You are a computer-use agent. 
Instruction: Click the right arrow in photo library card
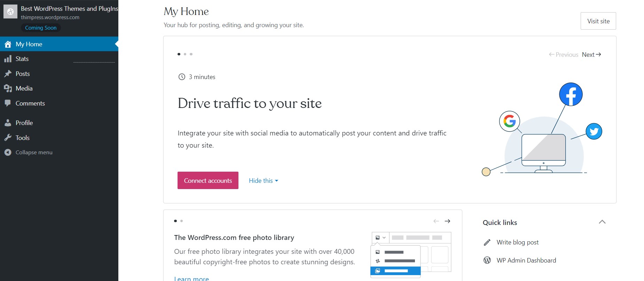(x=447, y=221)
